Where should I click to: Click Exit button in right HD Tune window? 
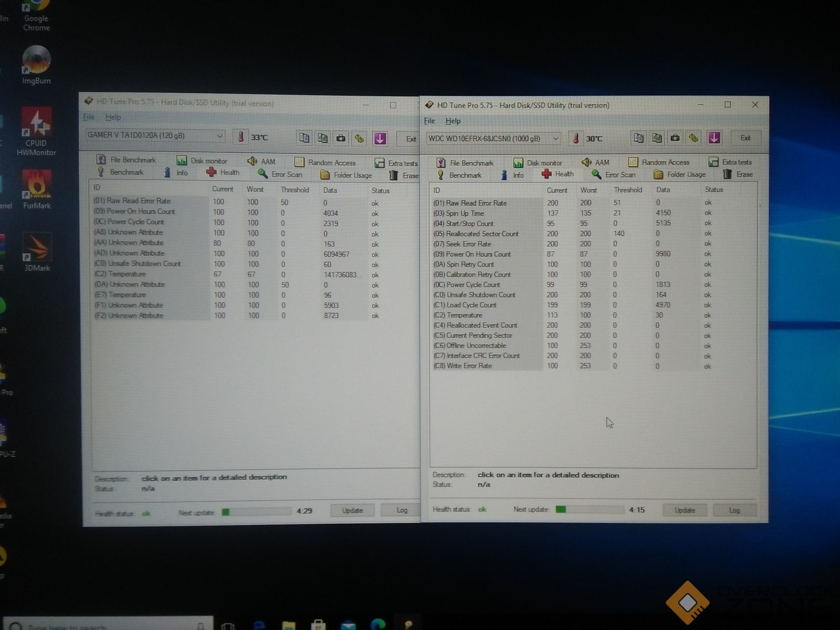pos(745,138)
